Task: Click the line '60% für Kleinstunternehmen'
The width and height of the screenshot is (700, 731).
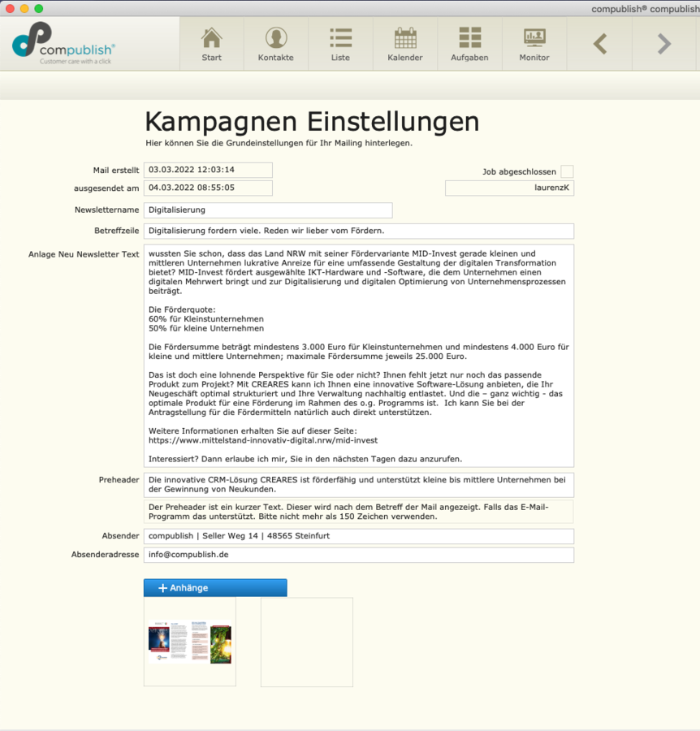Action: [x=206, y=319]
